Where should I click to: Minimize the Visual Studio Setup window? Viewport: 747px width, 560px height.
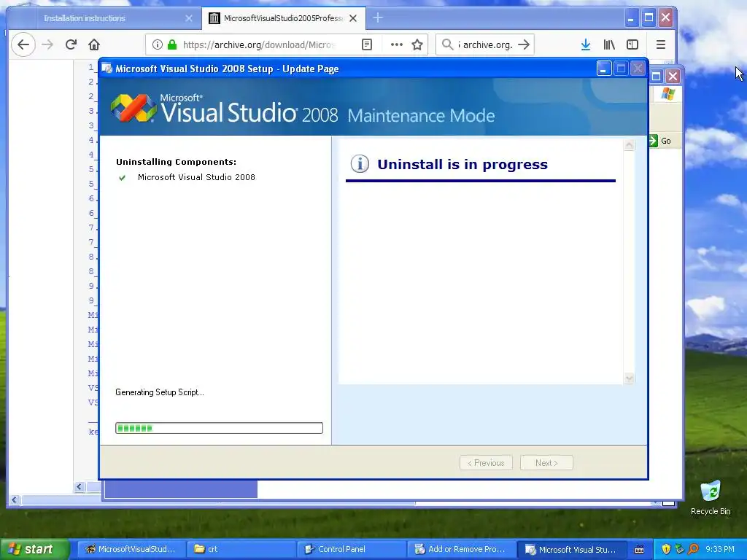pos(603,69)
